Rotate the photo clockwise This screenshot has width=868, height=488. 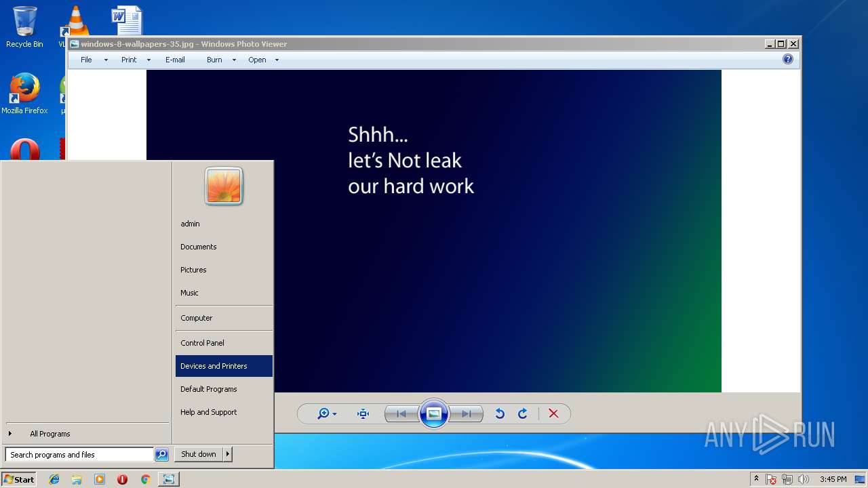point(522,413)
